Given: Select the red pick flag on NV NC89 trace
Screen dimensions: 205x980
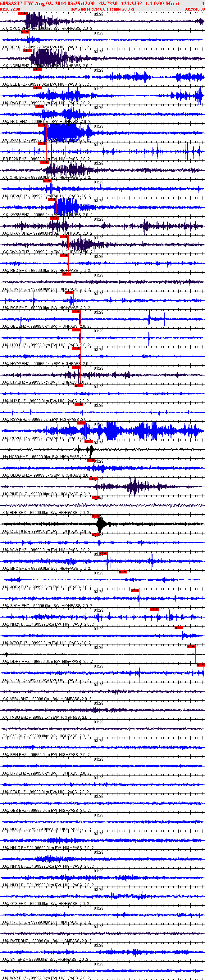Looking at the screenshot, I should click(x=89, y=442).
